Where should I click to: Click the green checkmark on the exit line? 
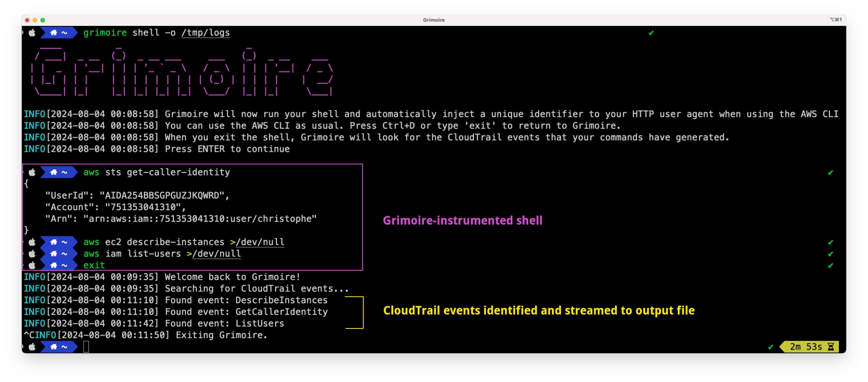pos(830,265)
